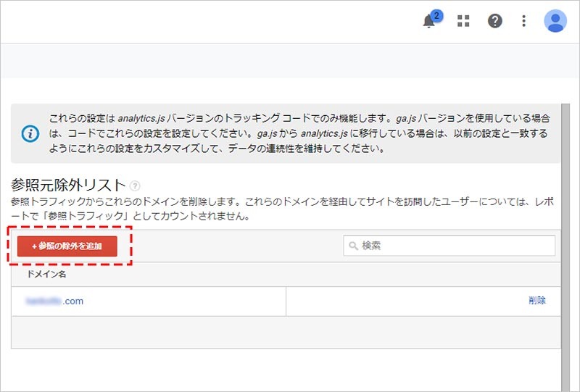Click the 参照トラフィック description paragraph
This screenshot has height=392, width=580.
pos(275,208)
